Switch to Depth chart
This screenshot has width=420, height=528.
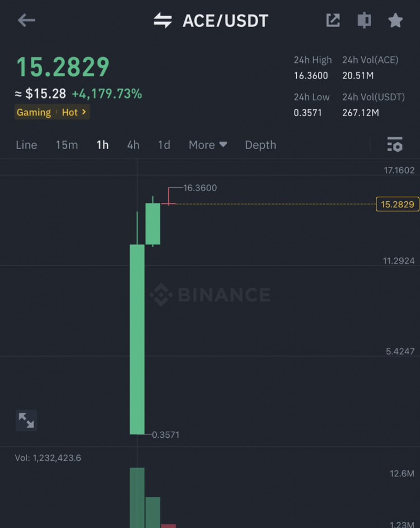260,145
